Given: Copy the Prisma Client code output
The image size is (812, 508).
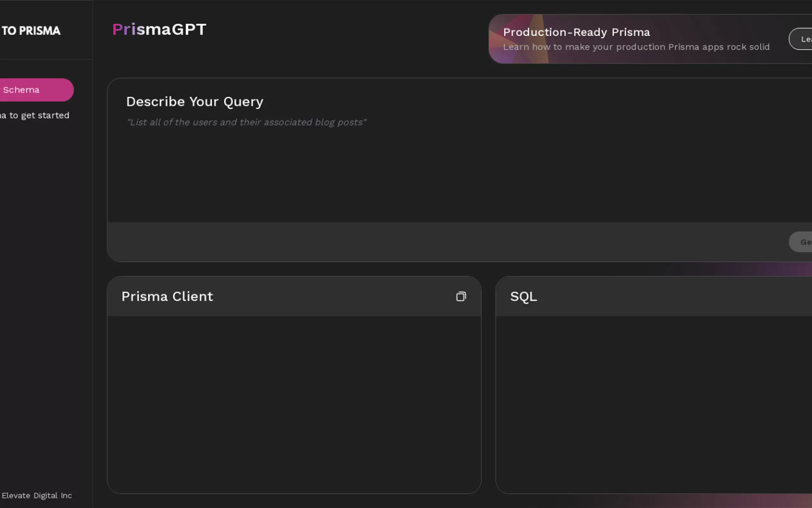Looking at the screenshot, I should click(x=461, y=296).
